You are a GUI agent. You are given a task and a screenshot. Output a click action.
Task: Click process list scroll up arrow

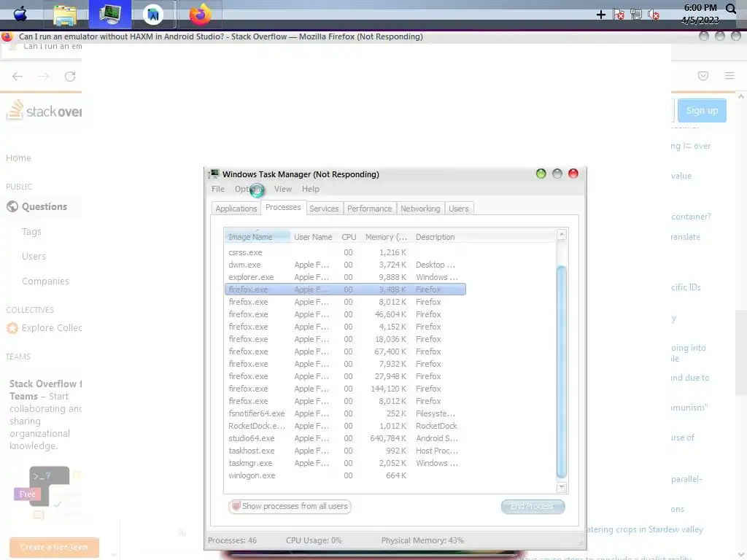[x=562, y=234]
